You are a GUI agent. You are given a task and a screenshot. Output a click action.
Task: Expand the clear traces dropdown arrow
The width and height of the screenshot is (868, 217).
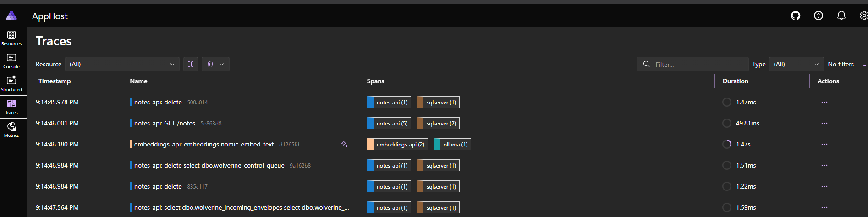[x=222, y=64]
